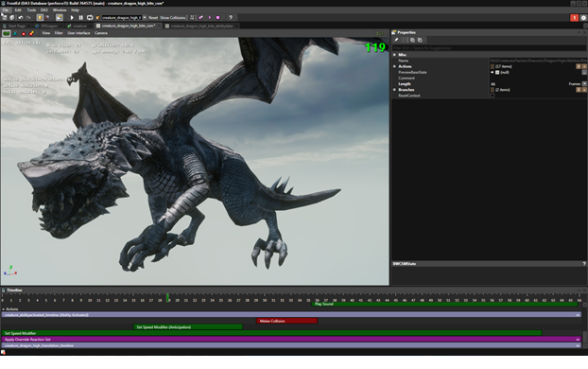
Task: Open the DA3 menu
Action: (43, 10)
